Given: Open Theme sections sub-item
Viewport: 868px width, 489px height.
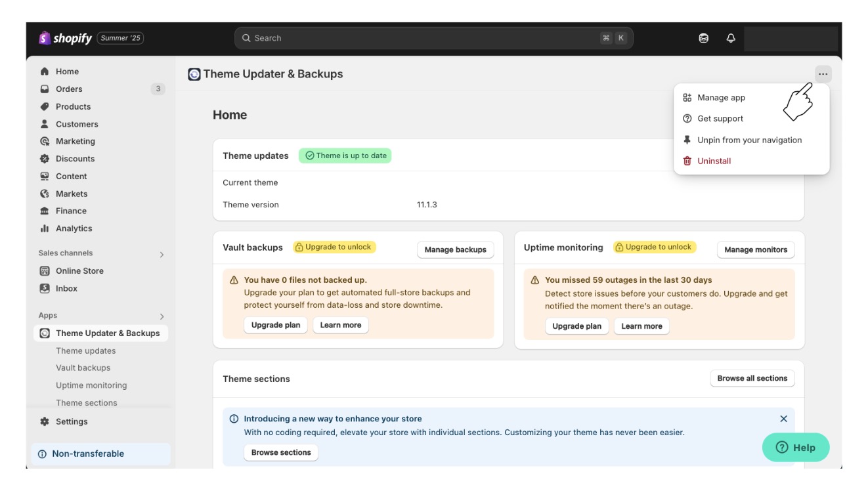Looking at the screenshot, I should 87,403.
